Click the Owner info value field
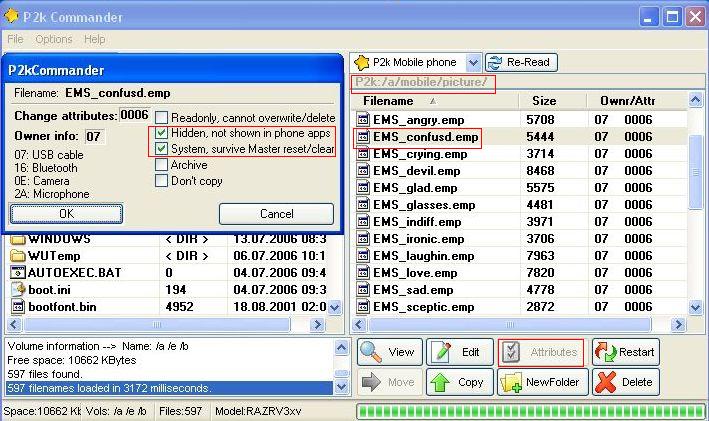Viewport: 709px width, 421px height. coord(95,136)
